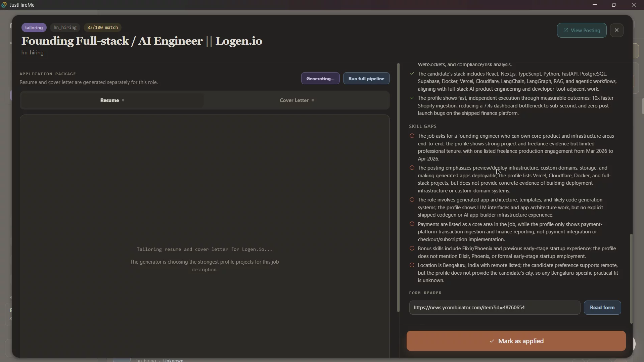
Task: Click the status dot on Resume tab
Action: [x=123, y=100]
